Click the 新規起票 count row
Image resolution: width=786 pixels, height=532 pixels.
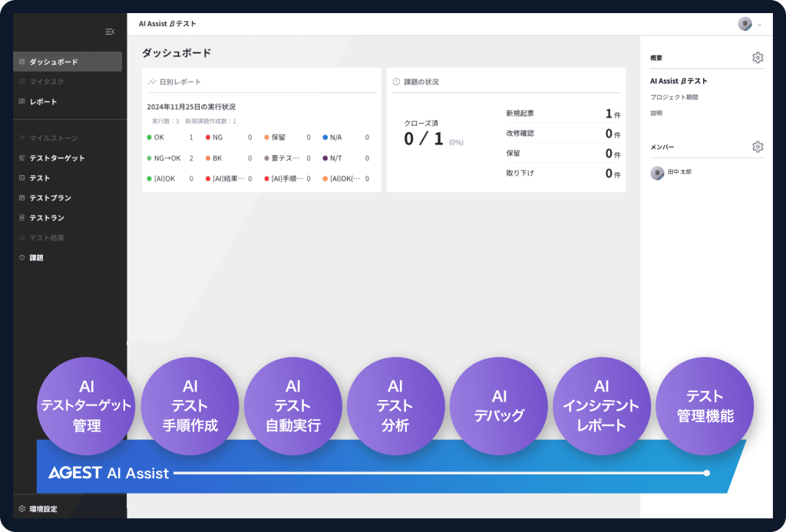[563, 114]
